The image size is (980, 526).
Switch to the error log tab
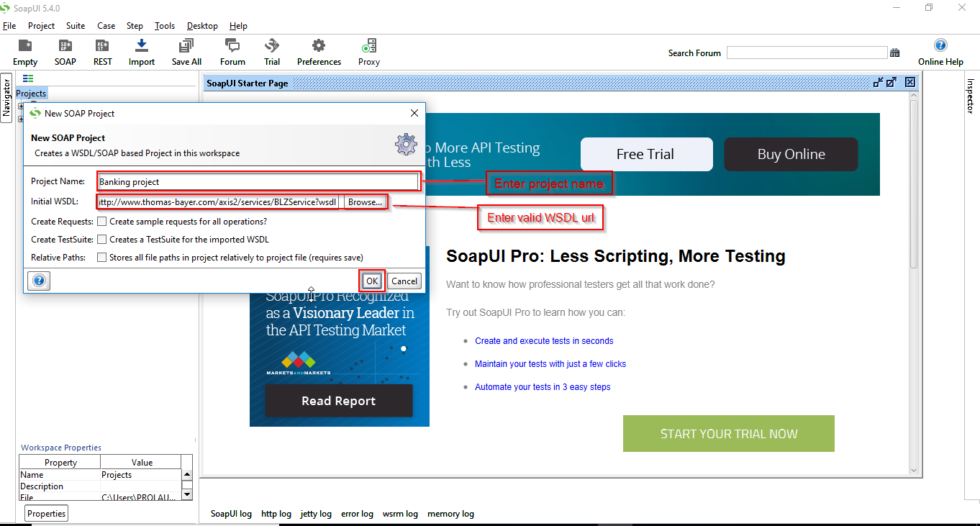pyautogui.click(x=357, y=513)
